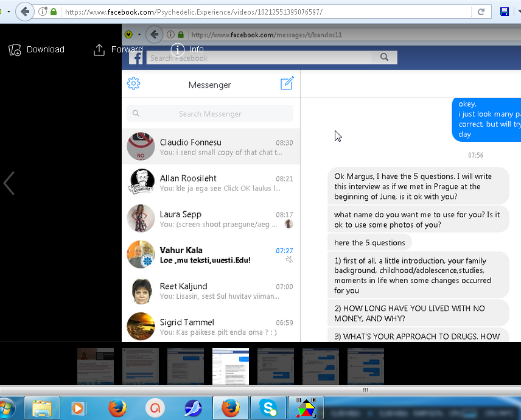The image size is (521, 420).
Task: Open the Reet Kaljund conversation
Action: [211, 291]
